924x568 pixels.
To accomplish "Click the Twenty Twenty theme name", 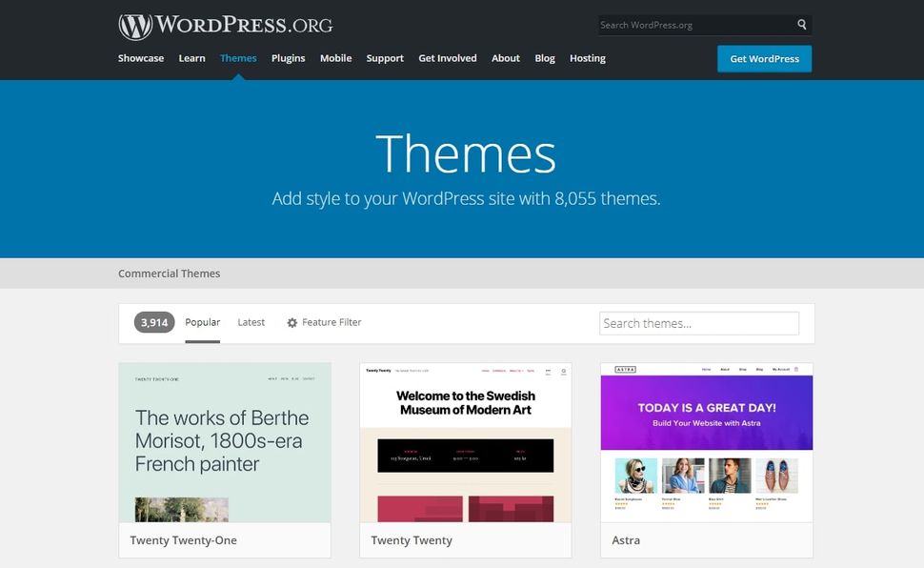I will pos(412,540).
